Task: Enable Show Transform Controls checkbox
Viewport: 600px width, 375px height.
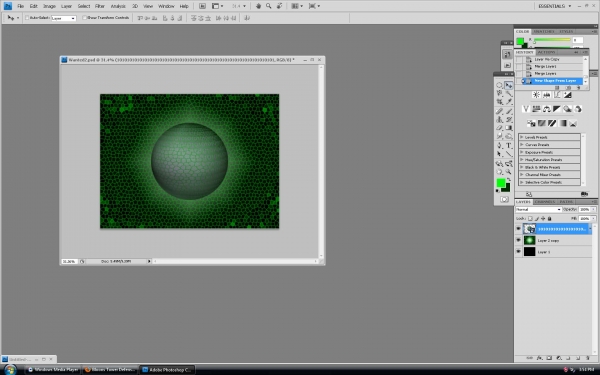Action: [x=85, y=18]
